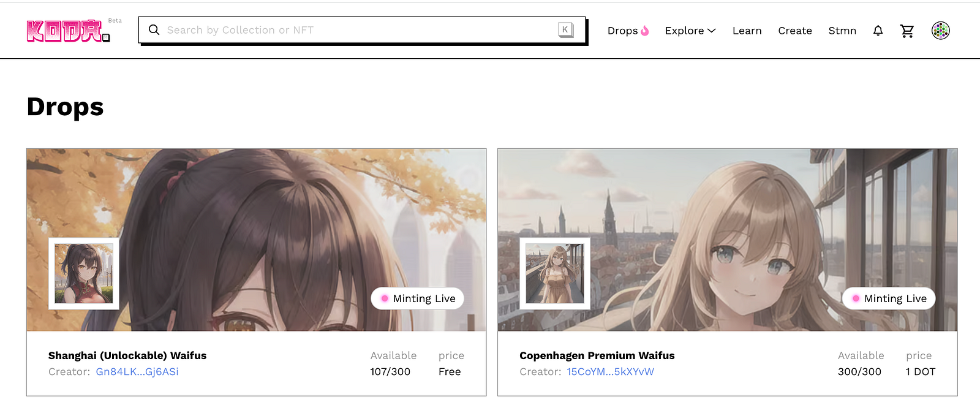Viewport: 980px width, 413px height.
Task: Click the K keyboard shortcut badge
Action: [565, 29]
